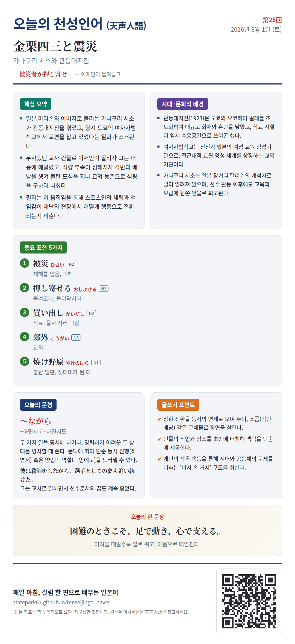
Task: Click the 오늘의 문형 label
Action: coord(38,405)
